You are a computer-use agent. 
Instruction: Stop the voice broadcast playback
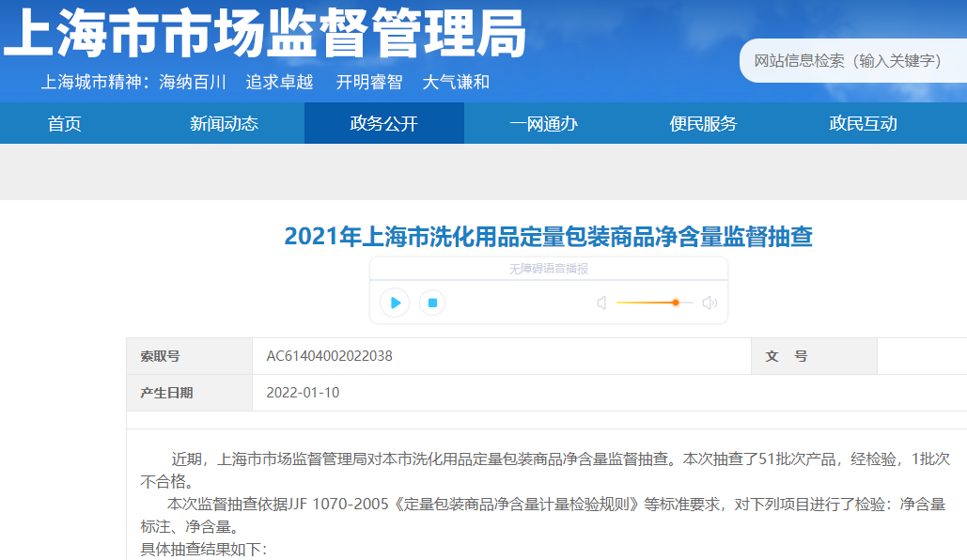[x=432, y=303]
